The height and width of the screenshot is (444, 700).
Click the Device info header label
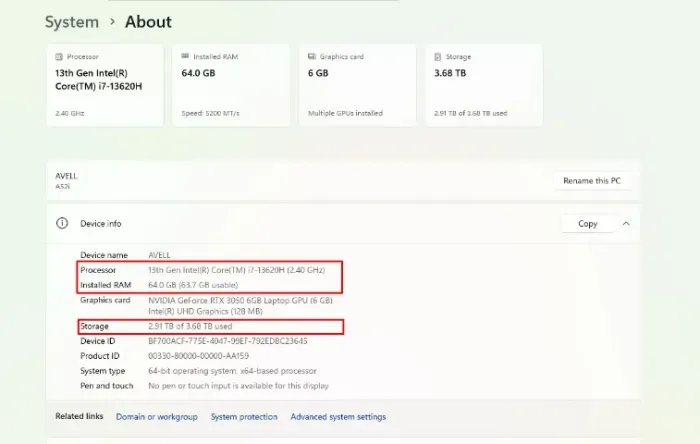click(x=100, y=224)
